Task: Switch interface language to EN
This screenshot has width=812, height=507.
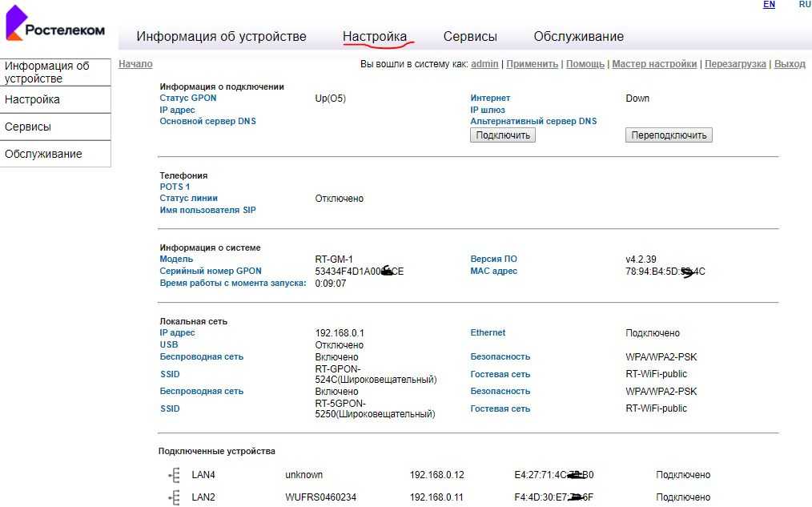Action: point(769,5)
